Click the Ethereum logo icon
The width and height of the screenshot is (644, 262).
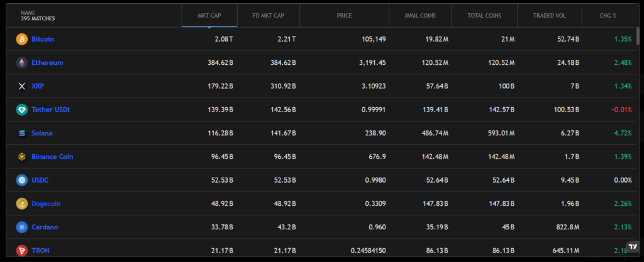click(x=22, y=62)
